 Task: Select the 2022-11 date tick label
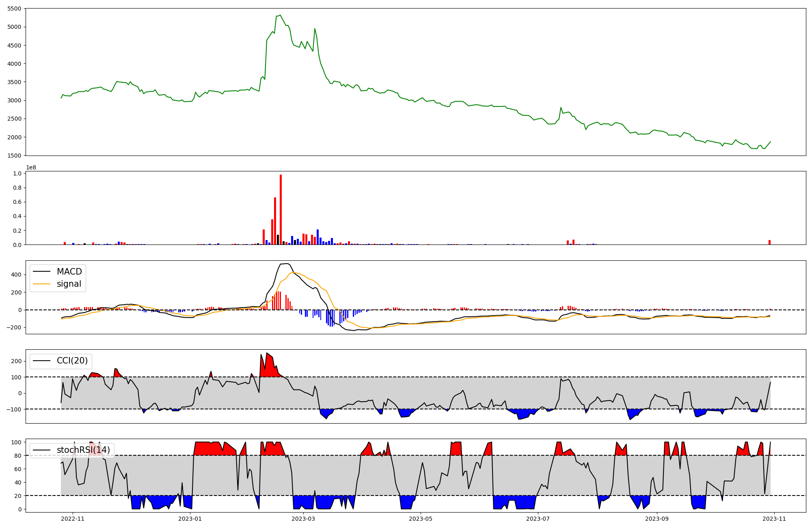(73, 519)
